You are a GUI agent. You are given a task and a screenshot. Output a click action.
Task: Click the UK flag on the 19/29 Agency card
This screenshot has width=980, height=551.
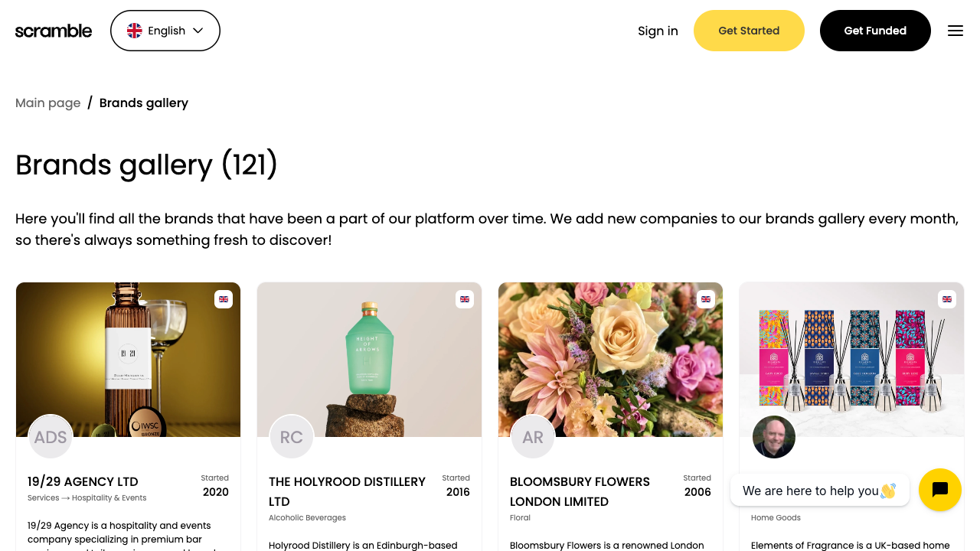[x=224, y=299]
